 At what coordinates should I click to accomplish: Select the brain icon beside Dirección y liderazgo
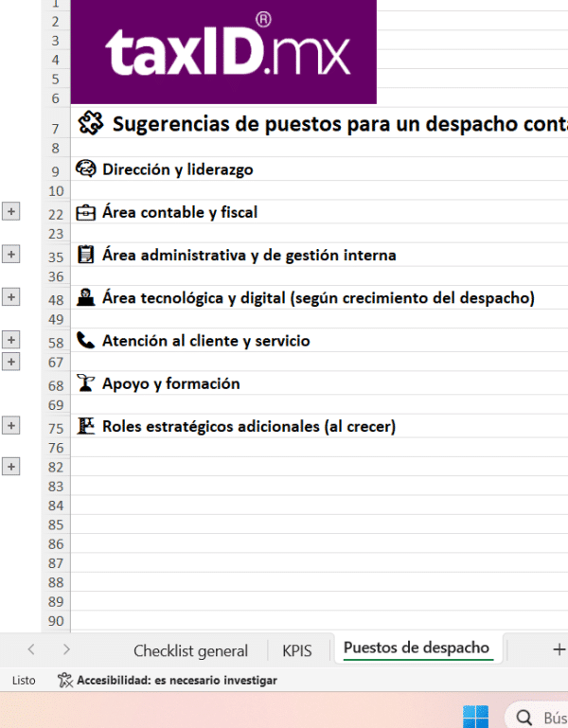[x=86, y=169]
